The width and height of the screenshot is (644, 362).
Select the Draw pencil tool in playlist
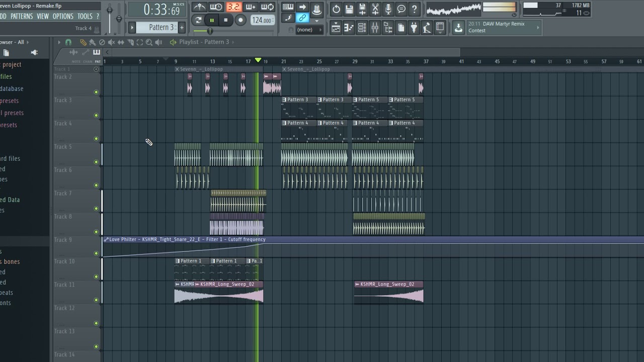(x=83, y=42)
